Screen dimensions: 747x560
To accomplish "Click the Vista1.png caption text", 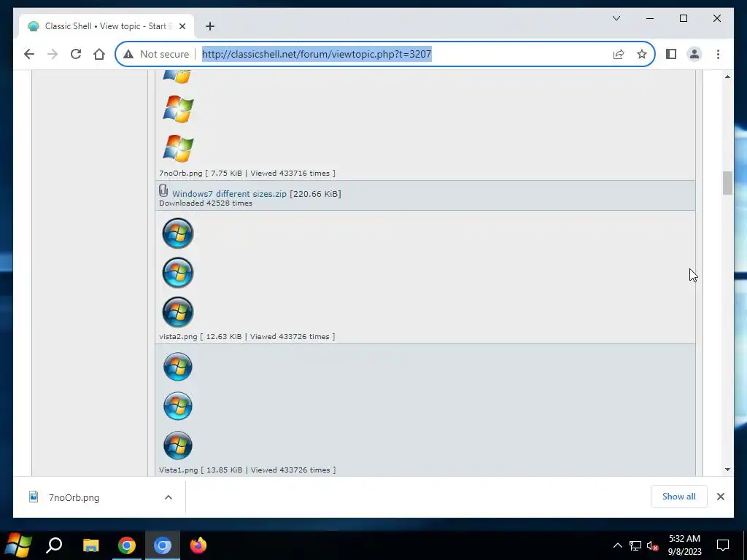I will [x=247, y=470].
